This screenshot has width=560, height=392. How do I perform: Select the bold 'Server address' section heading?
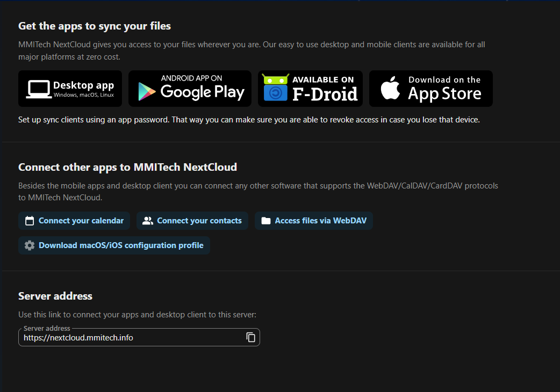(x=55, y=296)
